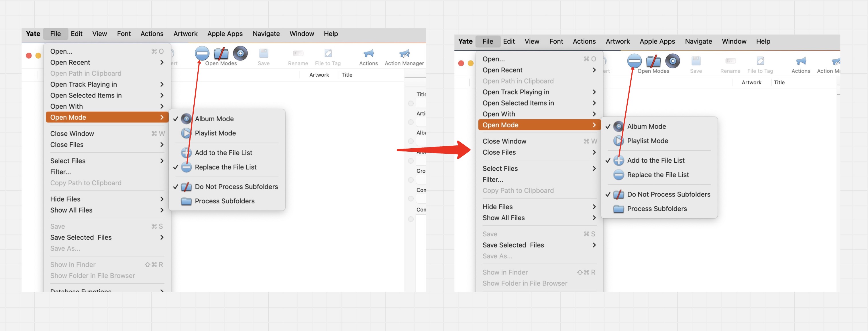Click the Actions megaphone toolbar icon in left screenshot
Viewport: 868px width, 331px height.
click(368, 54)
